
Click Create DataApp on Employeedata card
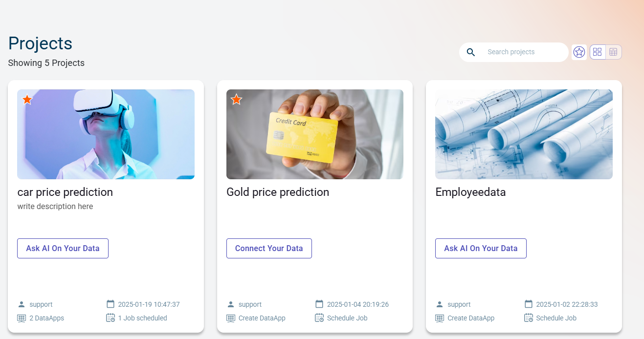tap(470, 318)
